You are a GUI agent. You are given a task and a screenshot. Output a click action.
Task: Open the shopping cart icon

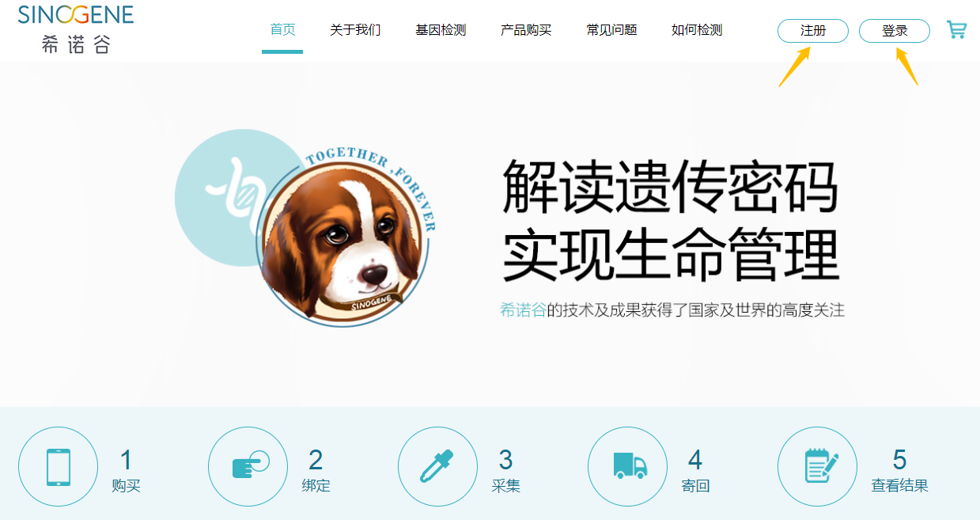[x=956, y=30]
